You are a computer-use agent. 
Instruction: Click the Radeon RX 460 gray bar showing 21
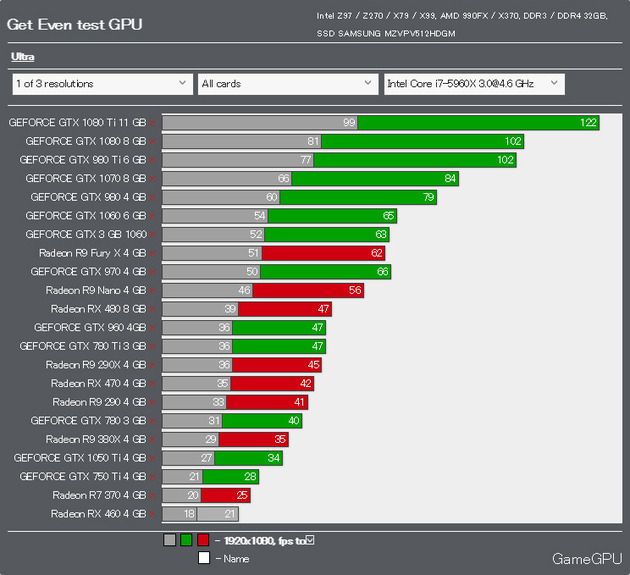[x=217, y=514]
